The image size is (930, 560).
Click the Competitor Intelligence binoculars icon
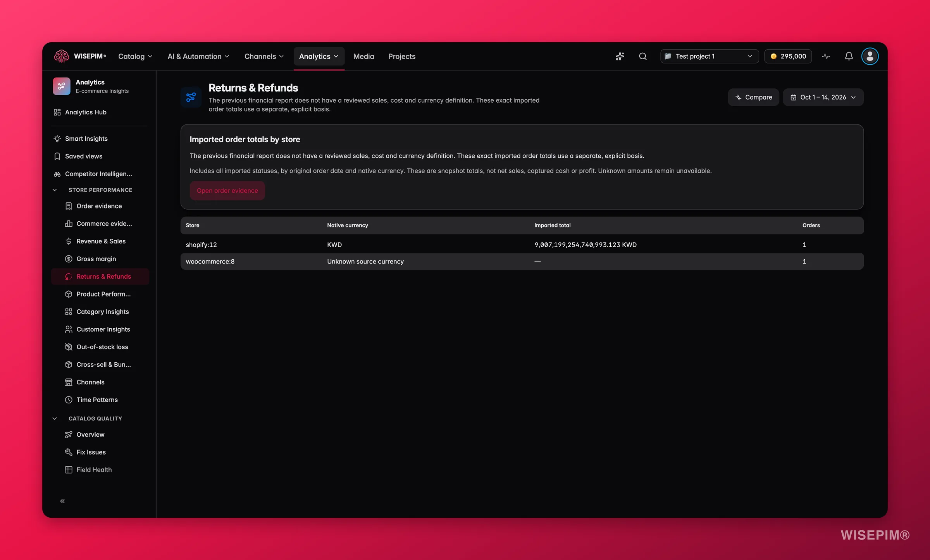tap(57, 174)
